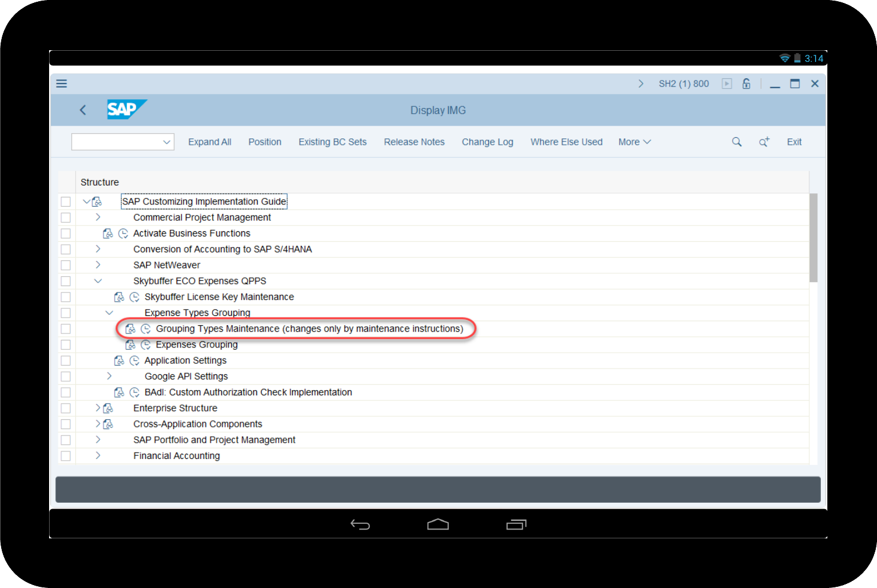Click Position in the toolbar

point(265,142)
